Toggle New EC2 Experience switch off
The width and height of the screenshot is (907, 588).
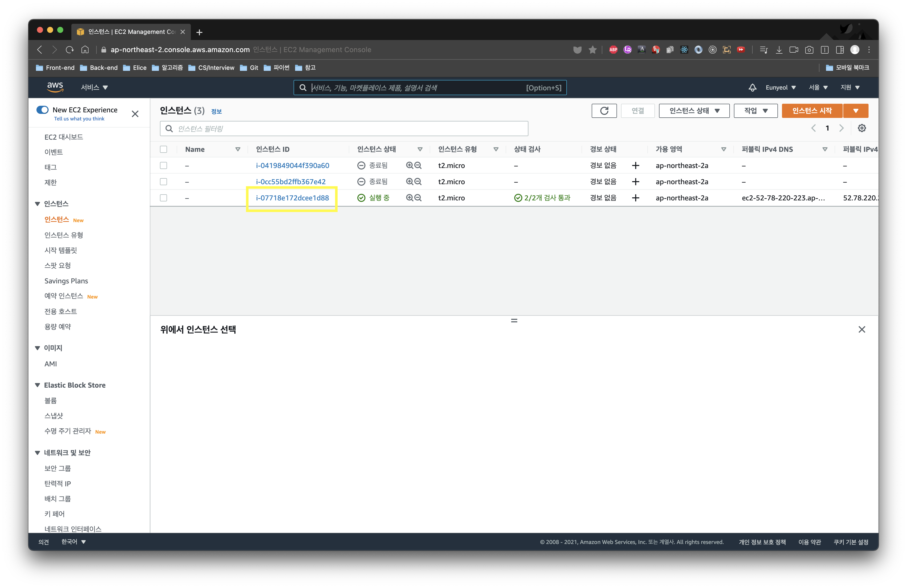[x=42, y=110]
